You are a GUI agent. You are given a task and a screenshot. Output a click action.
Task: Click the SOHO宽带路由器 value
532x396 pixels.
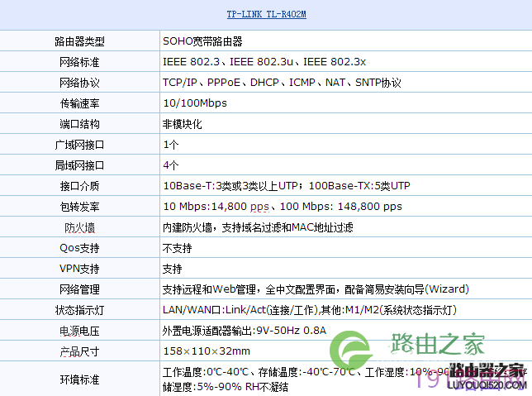click(202, 41)
